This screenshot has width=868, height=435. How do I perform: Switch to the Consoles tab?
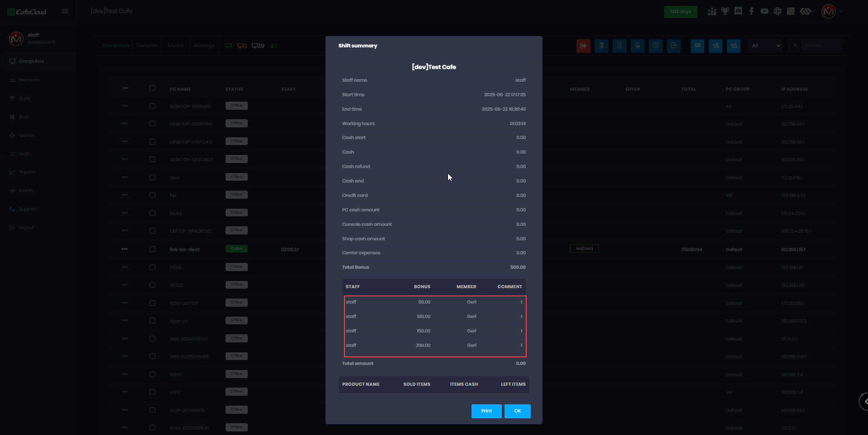146,46
